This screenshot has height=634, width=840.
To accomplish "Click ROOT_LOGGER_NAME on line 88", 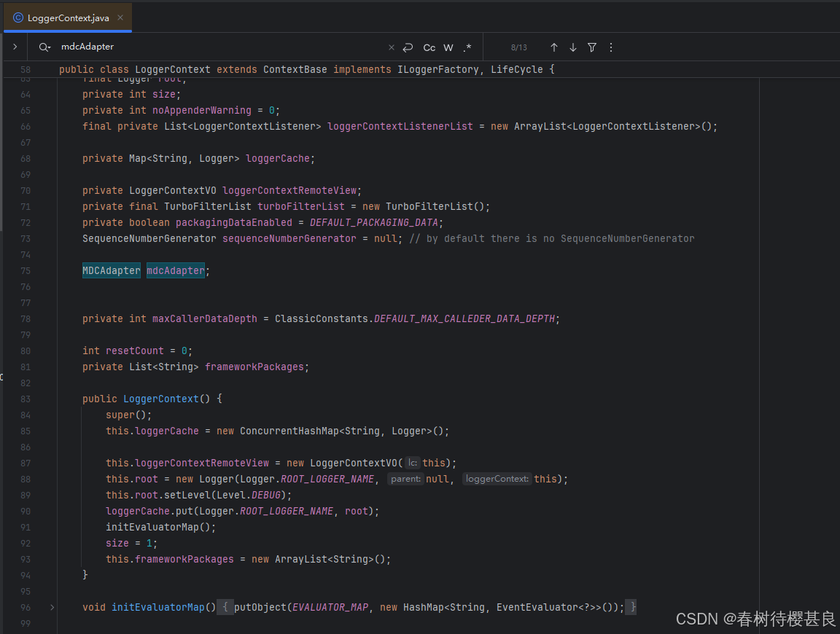I will coord(327,479).
